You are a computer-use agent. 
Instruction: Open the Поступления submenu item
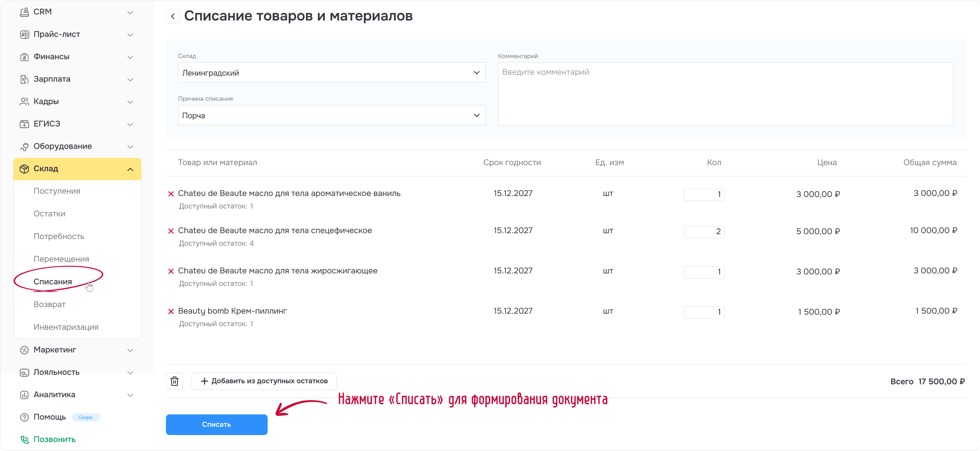[x=57, y=191]
